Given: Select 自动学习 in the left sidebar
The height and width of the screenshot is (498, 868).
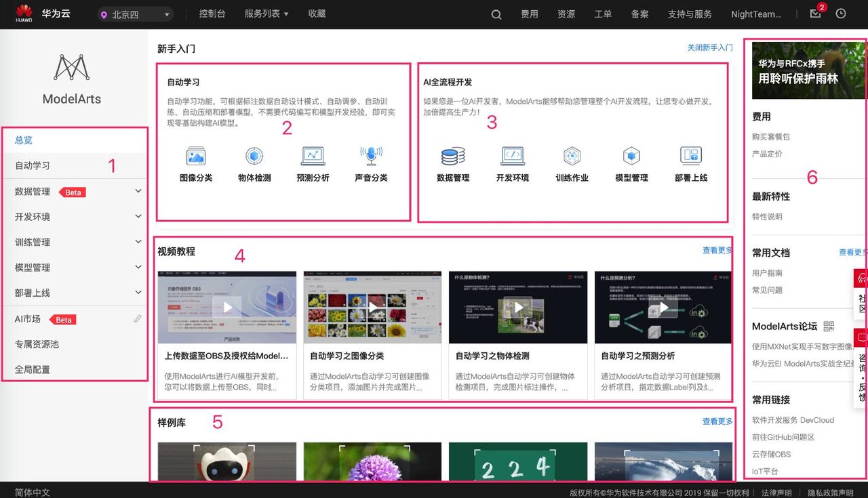Looking at the screenshot, I should click(x=33, y=165).
